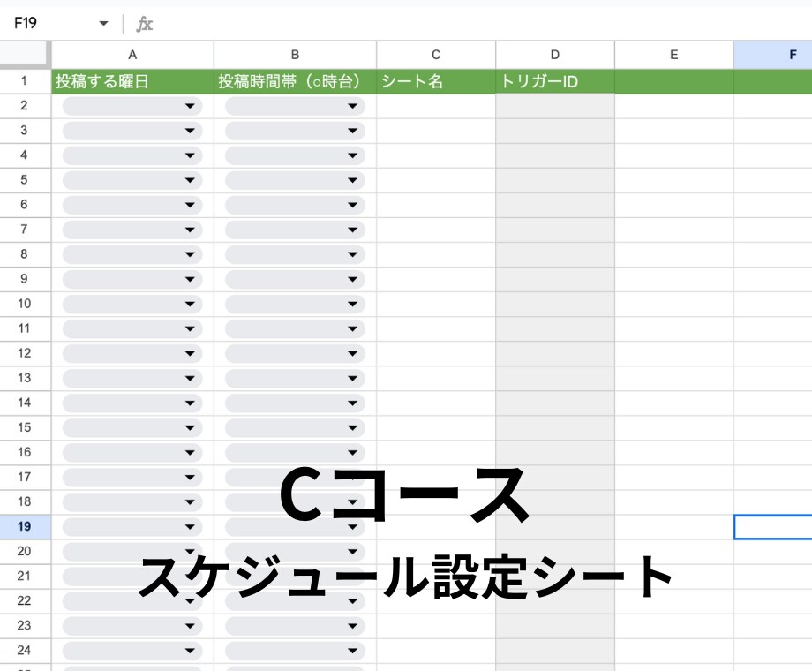The width and height of the screenshot is (812, 671).
Task: Open the time-slot dropdown in cell B6
Action: 353,205
